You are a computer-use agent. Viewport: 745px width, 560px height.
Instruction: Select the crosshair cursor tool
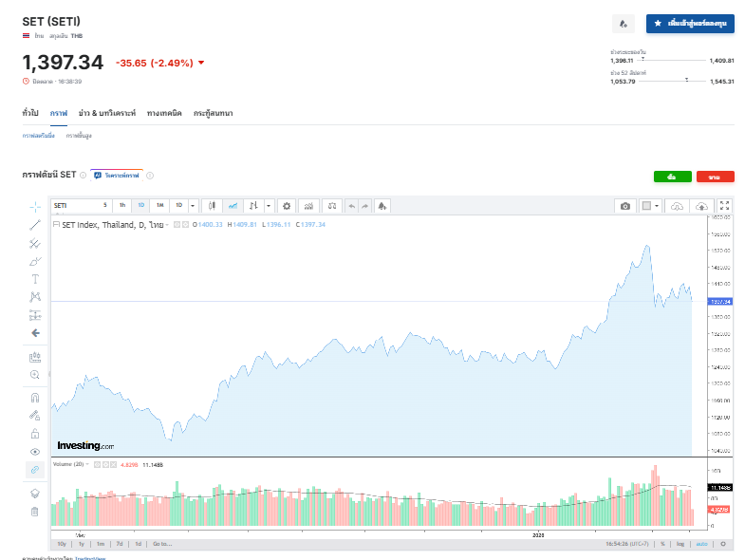(35, 207)
